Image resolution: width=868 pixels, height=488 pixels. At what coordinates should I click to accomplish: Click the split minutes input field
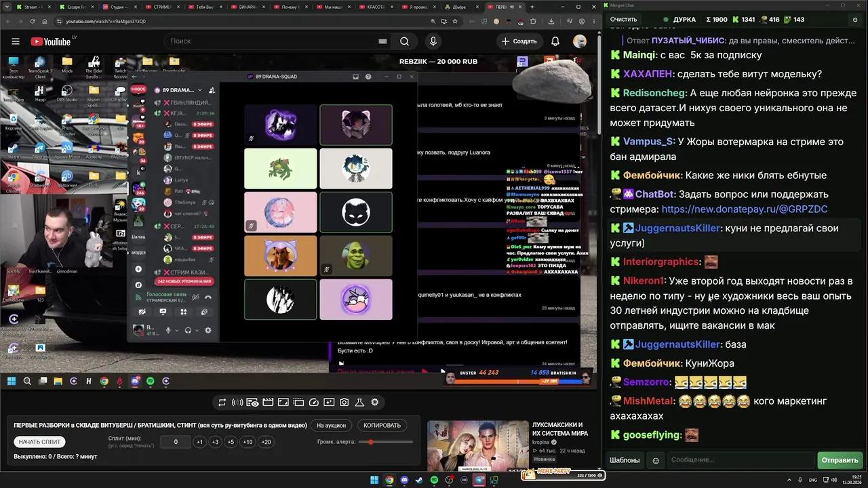(176, 442)
